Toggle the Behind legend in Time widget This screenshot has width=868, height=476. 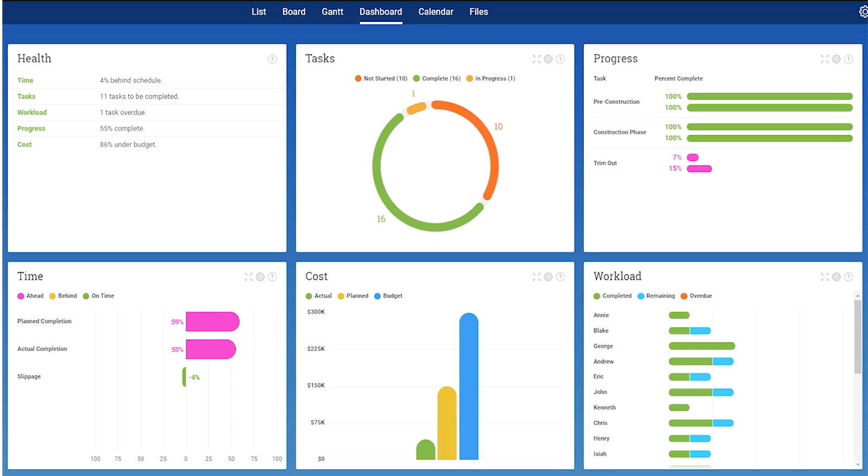pos(63,296)
